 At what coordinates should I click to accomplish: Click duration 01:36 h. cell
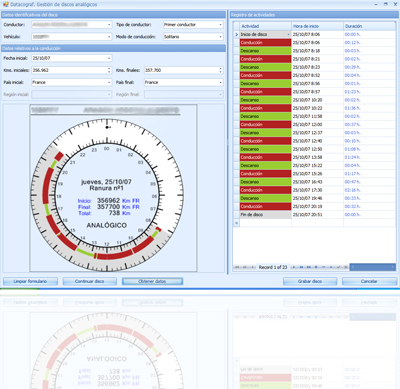369,108
